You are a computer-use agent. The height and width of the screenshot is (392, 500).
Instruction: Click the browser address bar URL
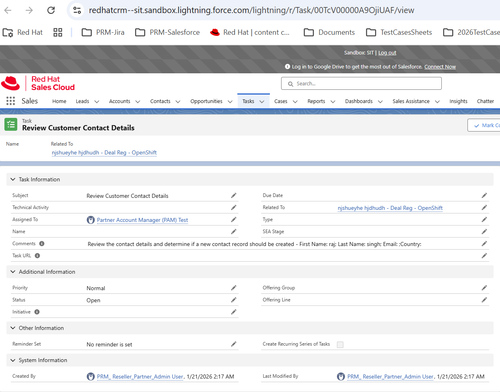pyautogui.click(x=251, y=10)
